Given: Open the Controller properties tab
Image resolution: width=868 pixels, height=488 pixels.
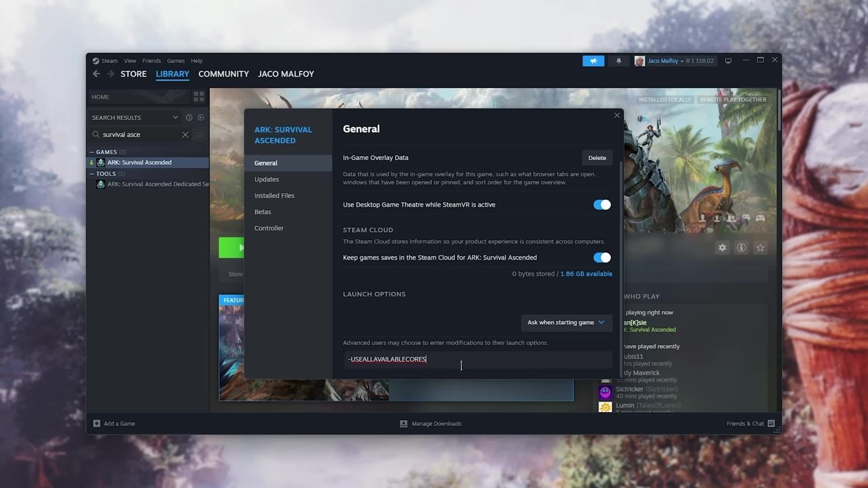Looking at the screenshot, I should click(x=288, y=228).
